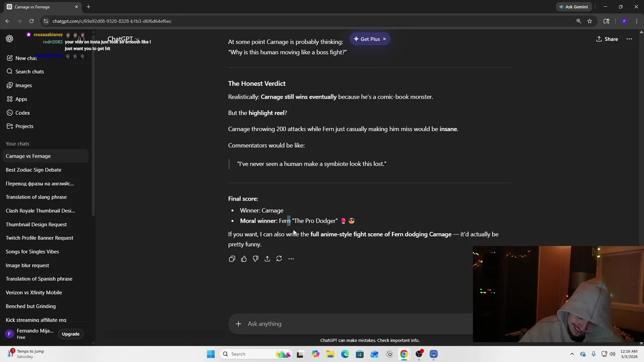Open Image blur request chat
This screenshot has width=644, height=362.
click(x=44, y=265)
